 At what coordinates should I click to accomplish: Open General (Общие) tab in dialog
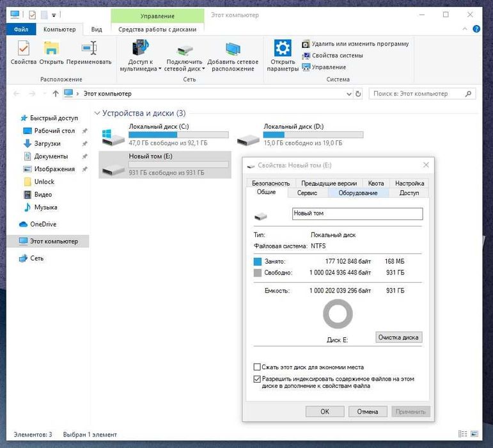266,192
